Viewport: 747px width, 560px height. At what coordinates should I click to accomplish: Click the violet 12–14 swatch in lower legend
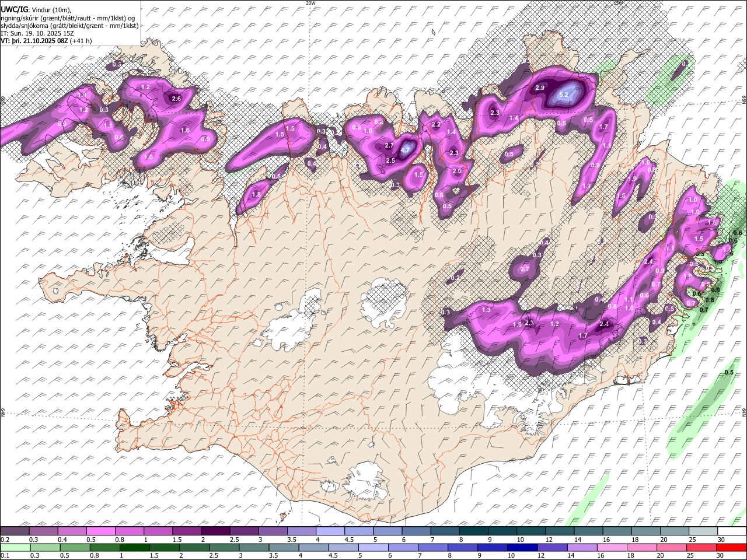(553, 547)
